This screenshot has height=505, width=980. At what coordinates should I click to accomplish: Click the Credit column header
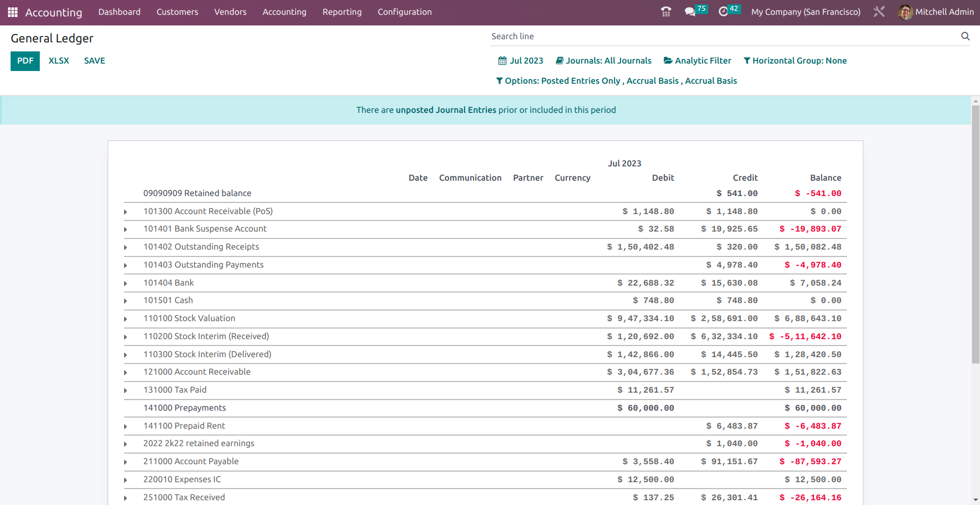point(745,178)
